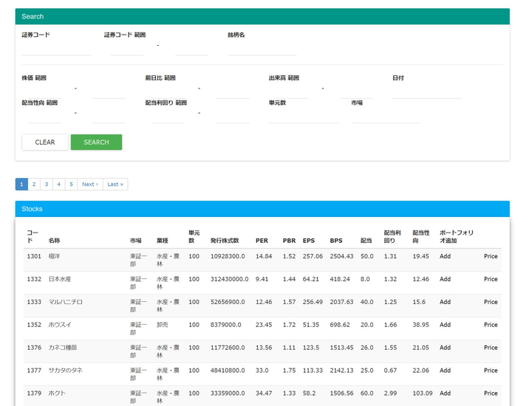Click the issued shares value 312430000.0
The image size is (532, 406).
point(229,279)
